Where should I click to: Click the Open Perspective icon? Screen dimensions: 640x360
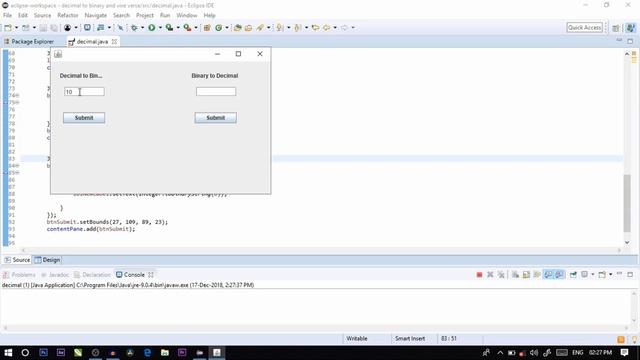pyautogui.click(x=616, y=28)
